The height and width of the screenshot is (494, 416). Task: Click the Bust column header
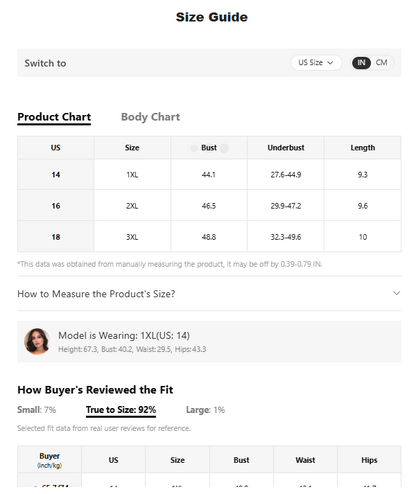[x=209, y=148]
